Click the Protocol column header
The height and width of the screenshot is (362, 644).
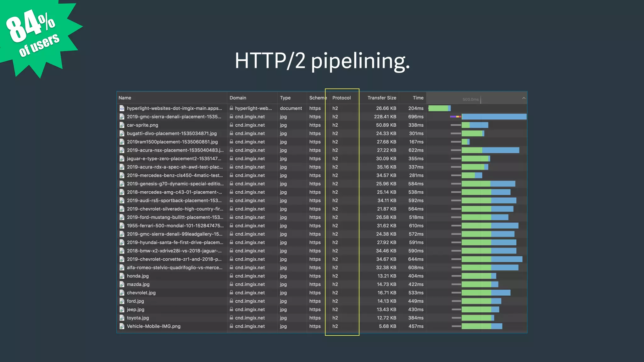click(x=341, y=98)
